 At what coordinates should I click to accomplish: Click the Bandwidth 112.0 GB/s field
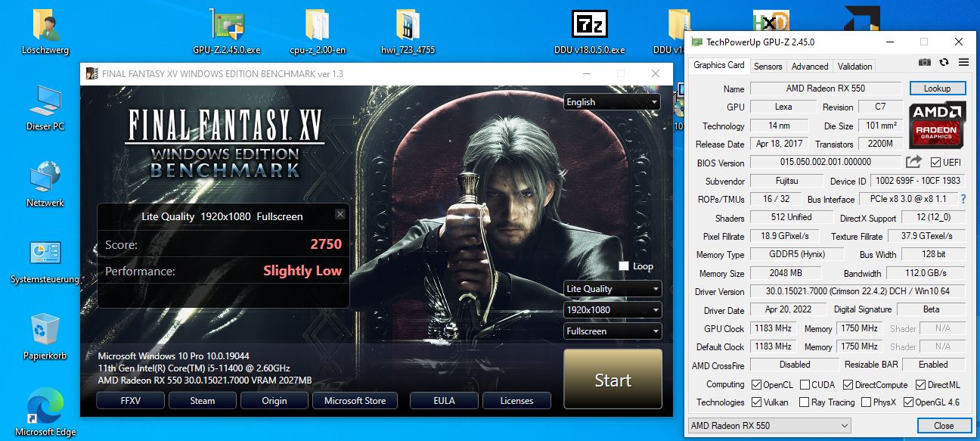click(926, 273)
